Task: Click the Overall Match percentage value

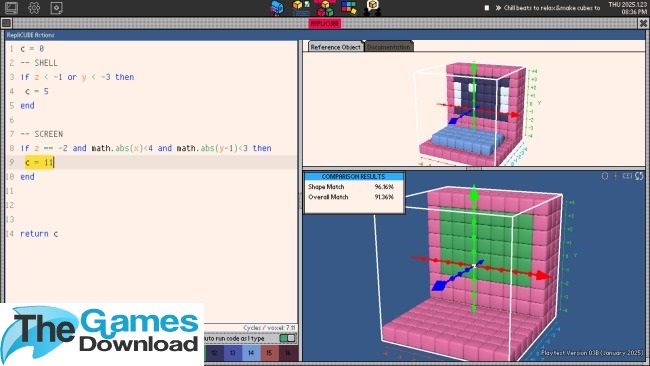Action: [384, 197]
